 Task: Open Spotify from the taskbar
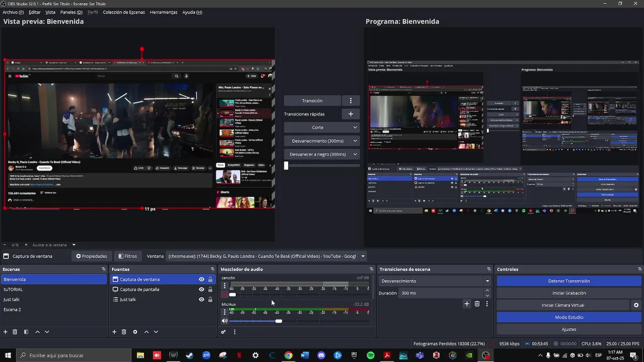click(x=371, y=355)
